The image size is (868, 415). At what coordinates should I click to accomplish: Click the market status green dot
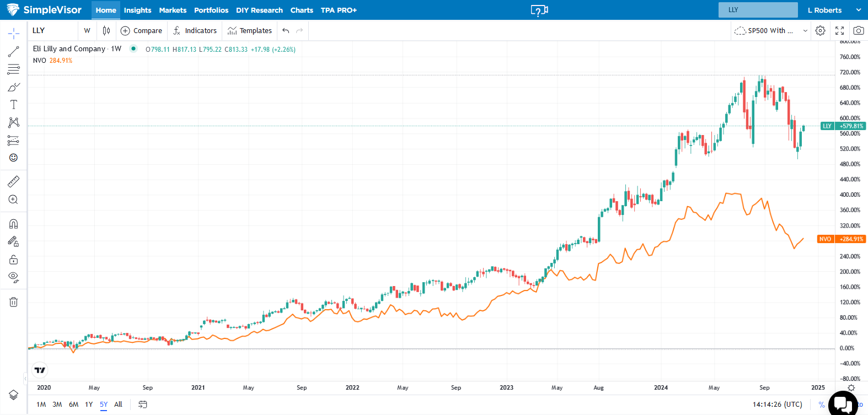tap(133, 48)
